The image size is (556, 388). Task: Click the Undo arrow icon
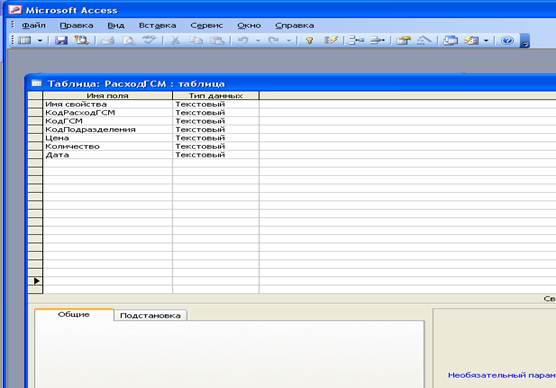coord(243,40)
